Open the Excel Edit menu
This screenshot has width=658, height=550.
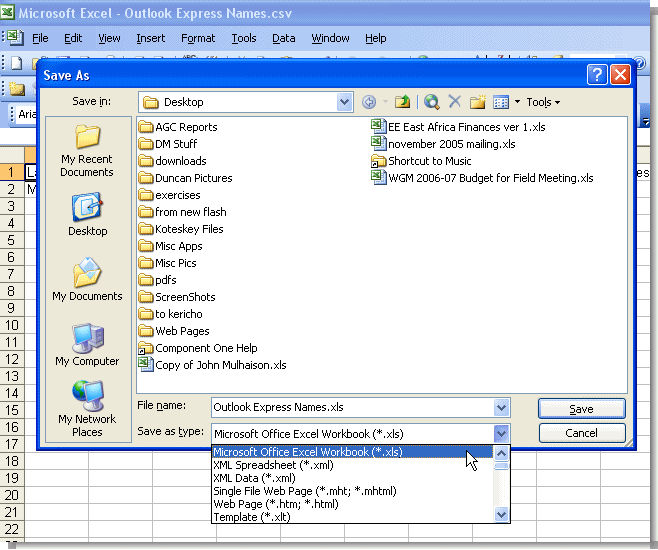[x=73, y=38]
